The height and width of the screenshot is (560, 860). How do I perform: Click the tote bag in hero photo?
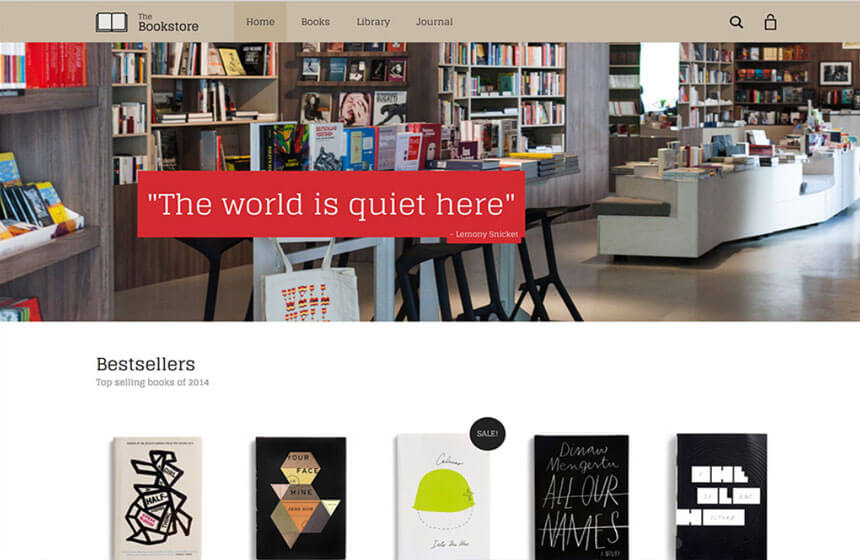(308, 289)
